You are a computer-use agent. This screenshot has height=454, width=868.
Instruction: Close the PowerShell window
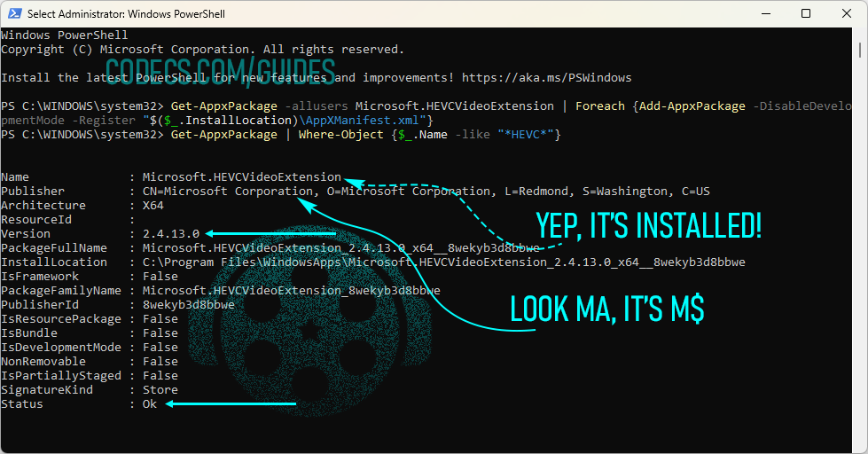coord(847,13)
